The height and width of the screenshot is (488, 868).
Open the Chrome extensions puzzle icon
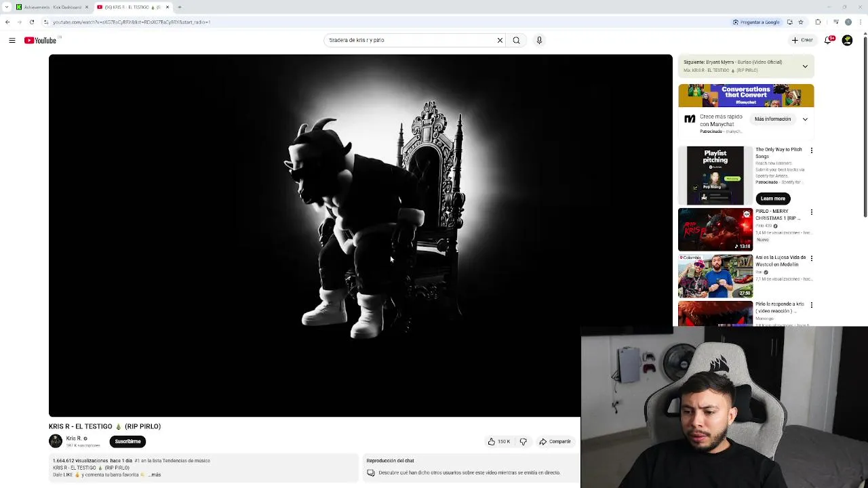tap(818, 22)
